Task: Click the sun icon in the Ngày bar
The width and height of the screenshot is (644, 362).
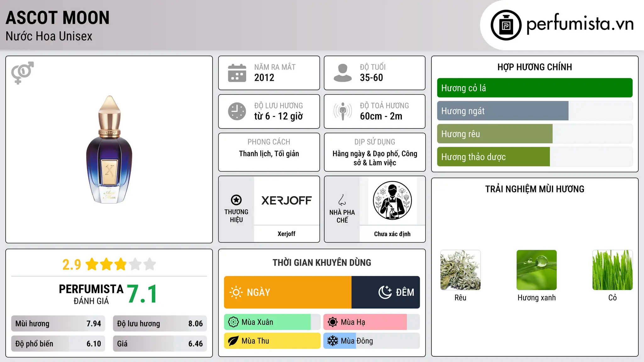Action: [x=236, y=292]
